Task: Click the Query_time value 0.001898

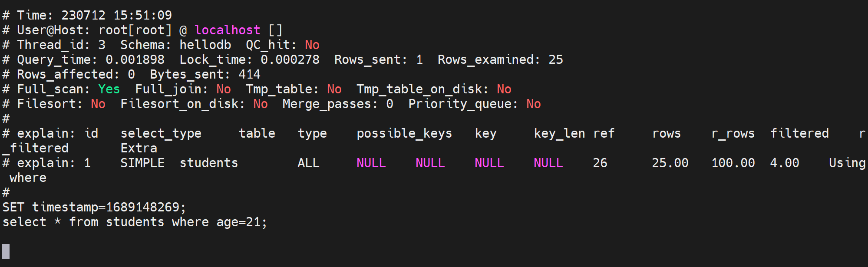Action: [x=135, y=59]
